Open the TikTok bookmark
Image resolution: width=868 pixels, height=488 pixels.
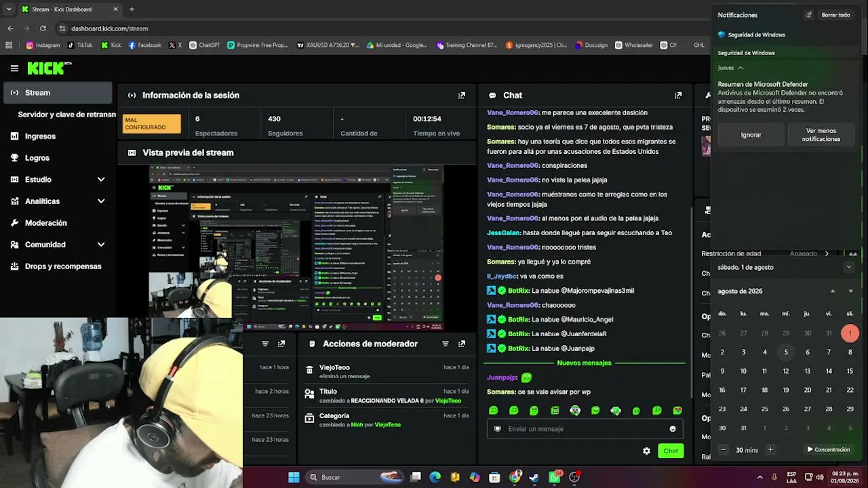pos(80,45)
